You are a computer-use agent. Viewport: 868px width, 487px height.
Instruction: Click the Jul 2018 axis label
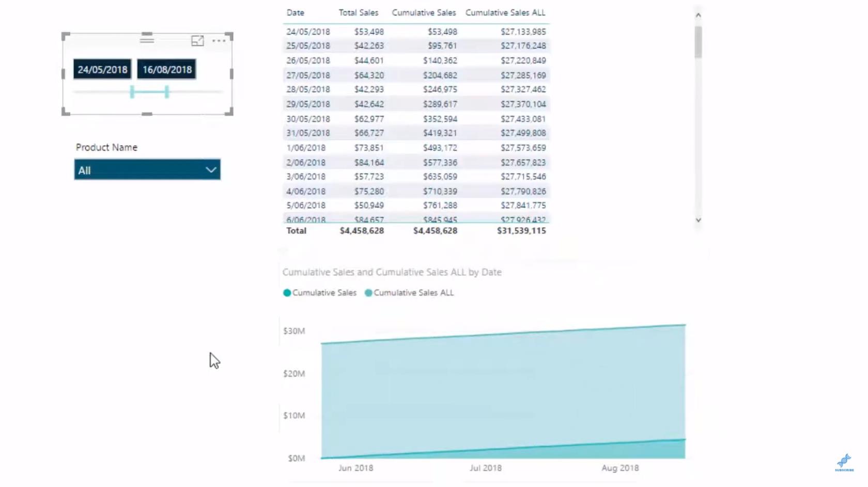coord(485,468)
